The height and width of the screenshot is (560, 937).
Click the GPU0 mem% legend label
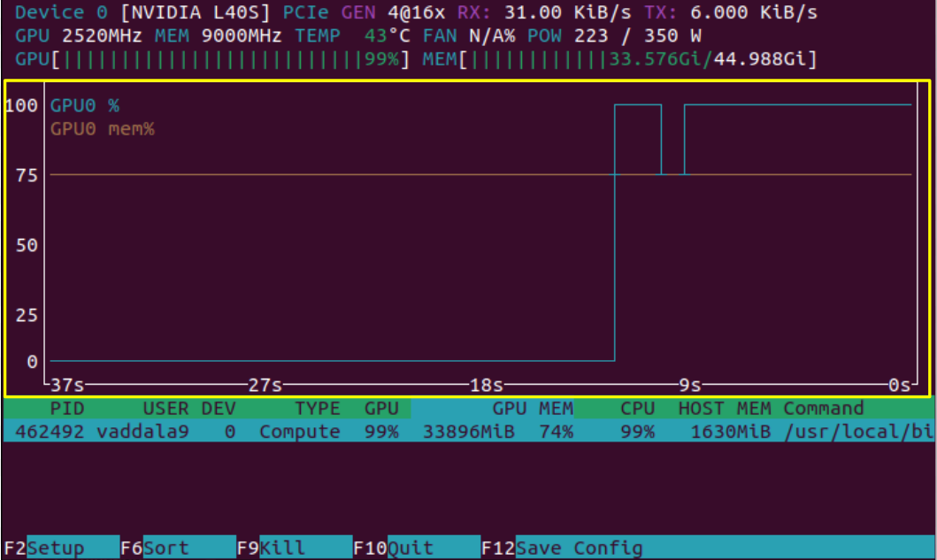pos(102,129)
